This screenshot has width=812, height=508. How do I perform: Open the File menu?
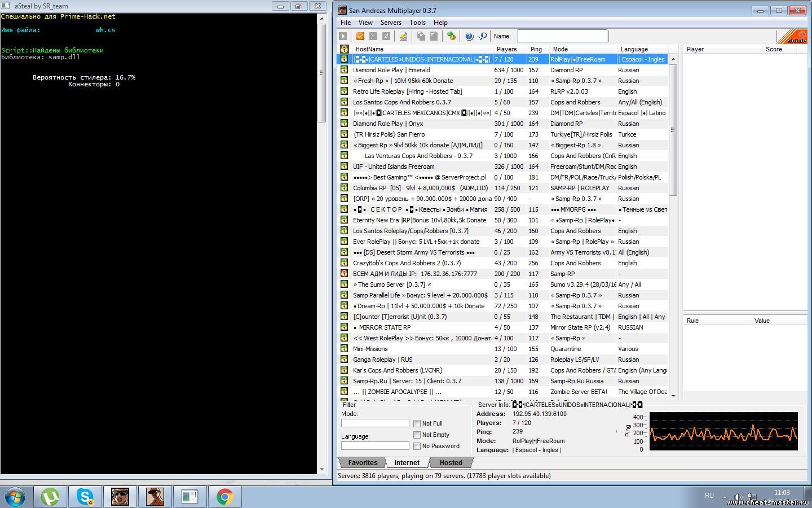(x=346, y=23)
